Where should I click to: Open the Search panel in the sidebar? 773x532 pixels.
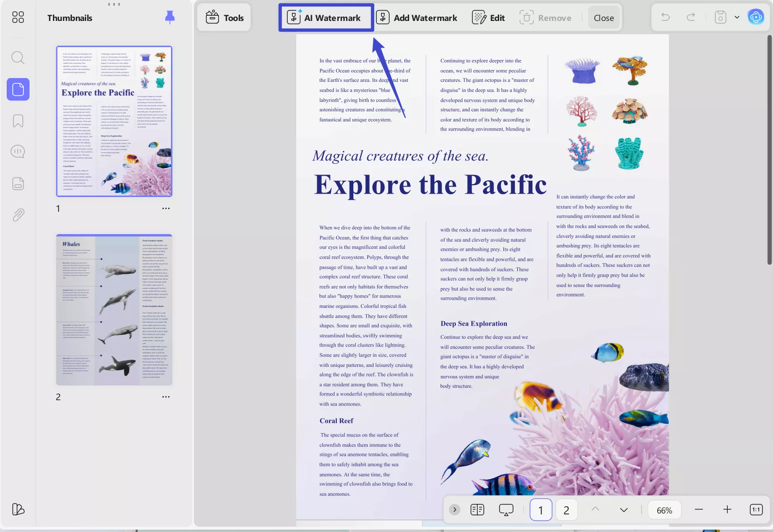point(18,58)
